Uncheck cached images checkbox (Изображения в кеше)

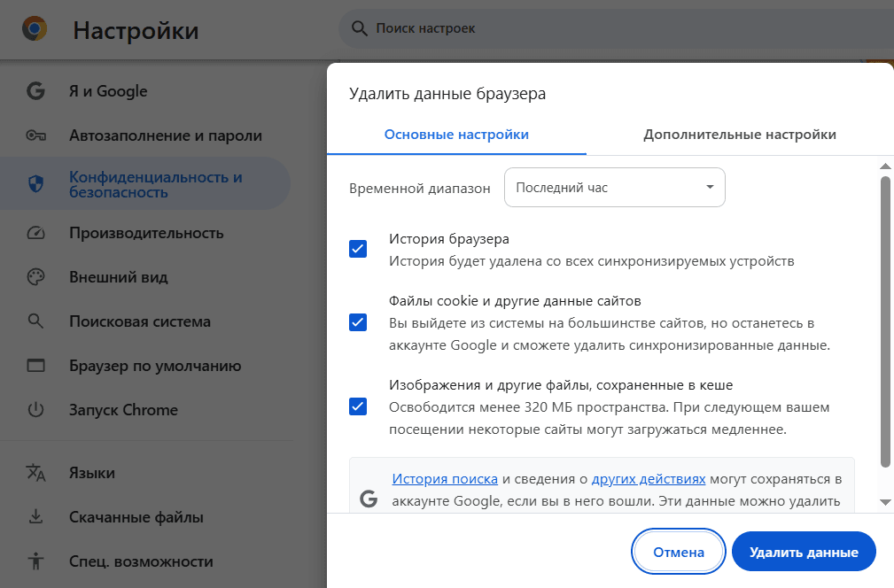click(x=358, y=406)
